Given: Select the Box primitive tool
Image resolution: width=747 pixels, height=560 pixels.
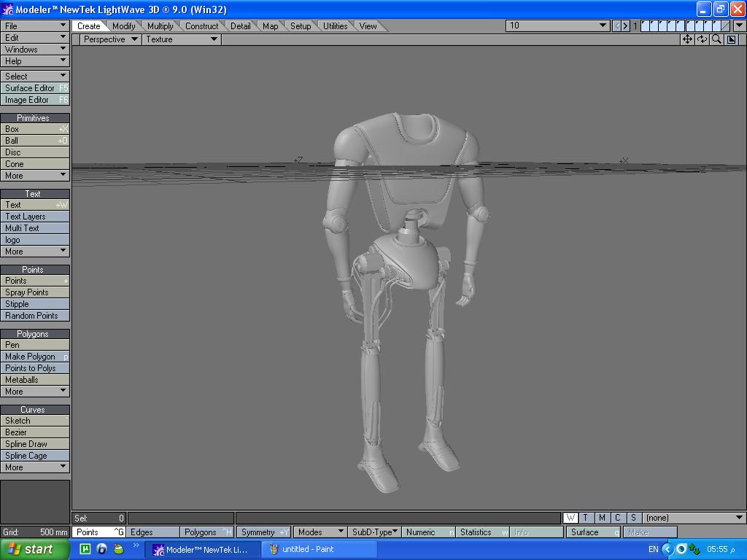Looking at the screenshot, I should pos(35,129).
